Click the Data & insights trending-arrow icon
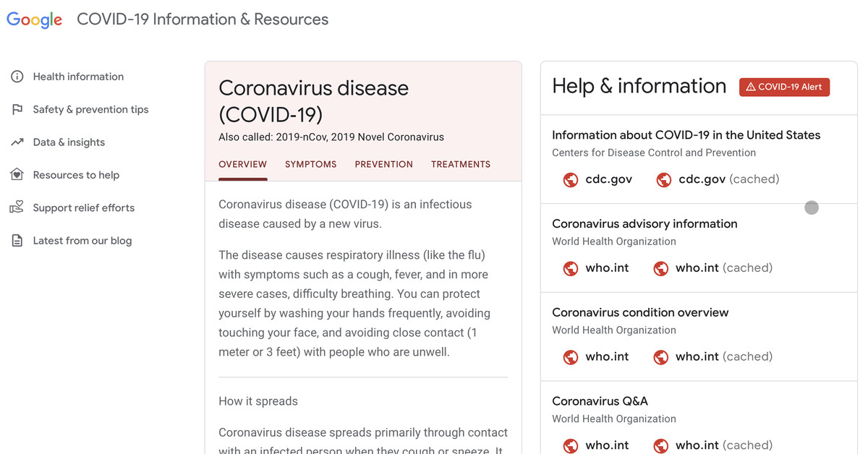 point(16,142)
